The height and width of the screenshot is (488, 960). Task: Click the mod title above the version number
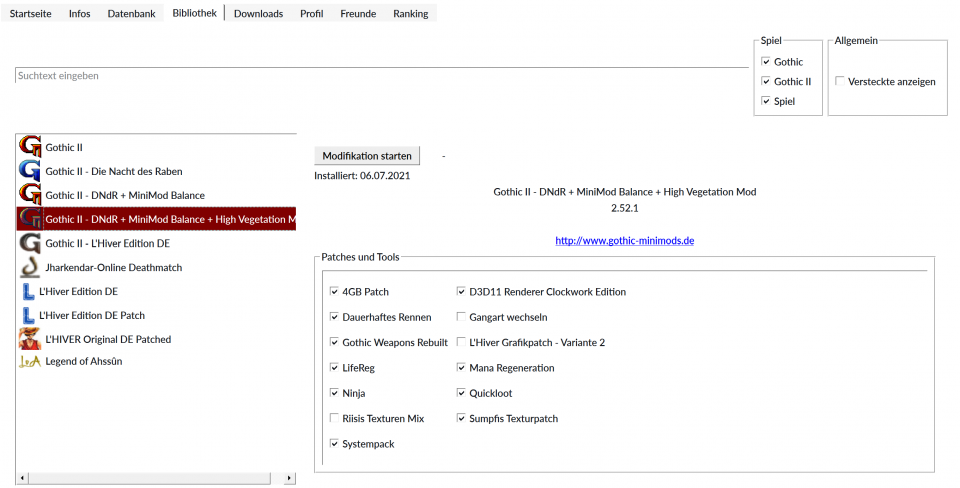tap(624, 192)
